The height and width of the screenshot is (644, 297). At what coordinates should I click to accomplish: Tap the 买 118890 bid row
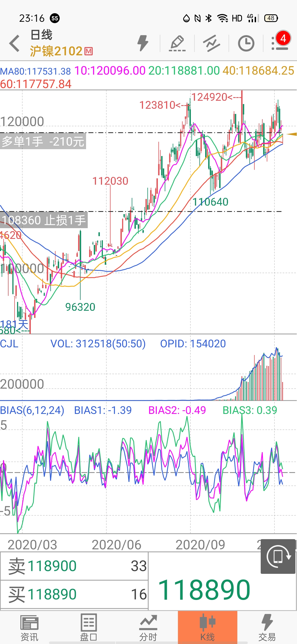coord(74,594)
